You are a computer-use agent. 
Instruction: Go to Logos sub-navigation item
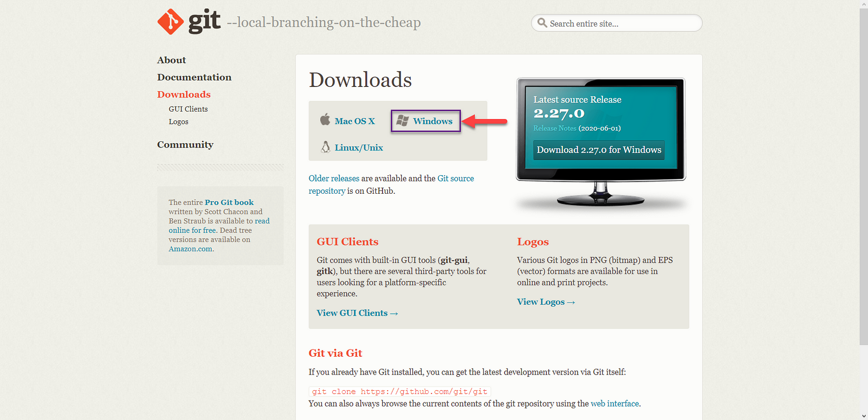[x=179, y=122]
